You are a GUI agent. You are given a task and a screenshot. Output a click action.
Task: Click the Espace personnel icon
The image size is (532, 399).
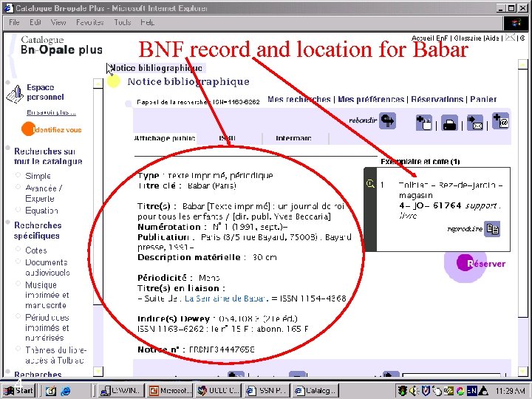coord(15,95)
